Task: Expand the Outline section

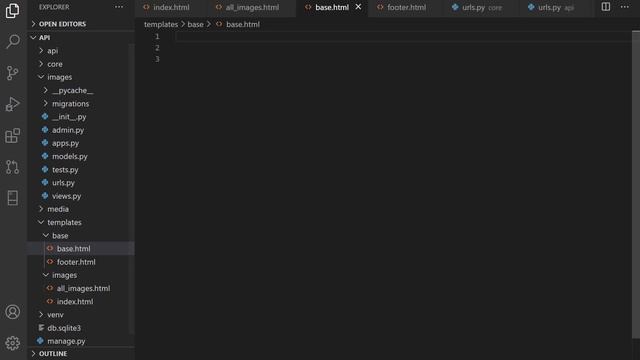Action: [x=81, y=353]
